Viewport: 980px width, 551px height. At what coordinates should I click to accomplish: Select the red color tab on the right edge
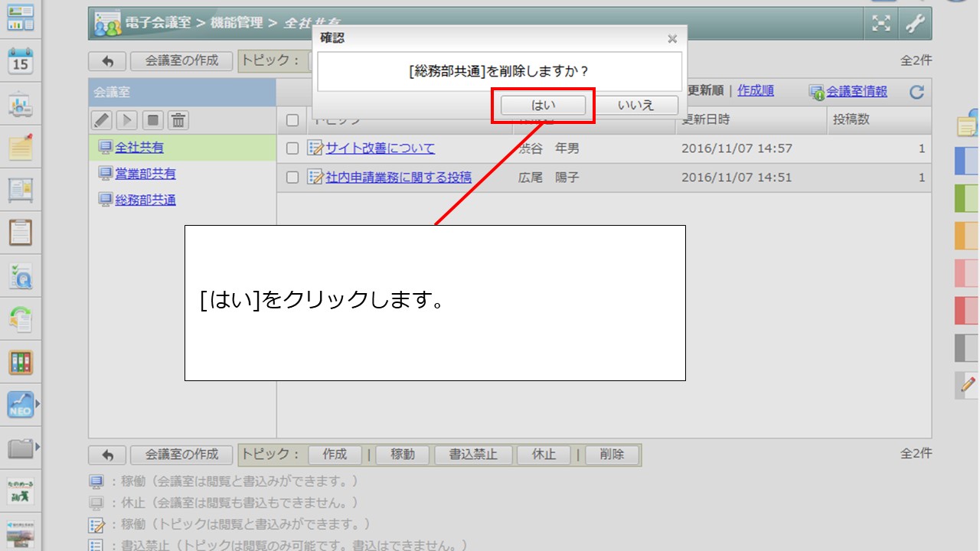pos(968,311)
